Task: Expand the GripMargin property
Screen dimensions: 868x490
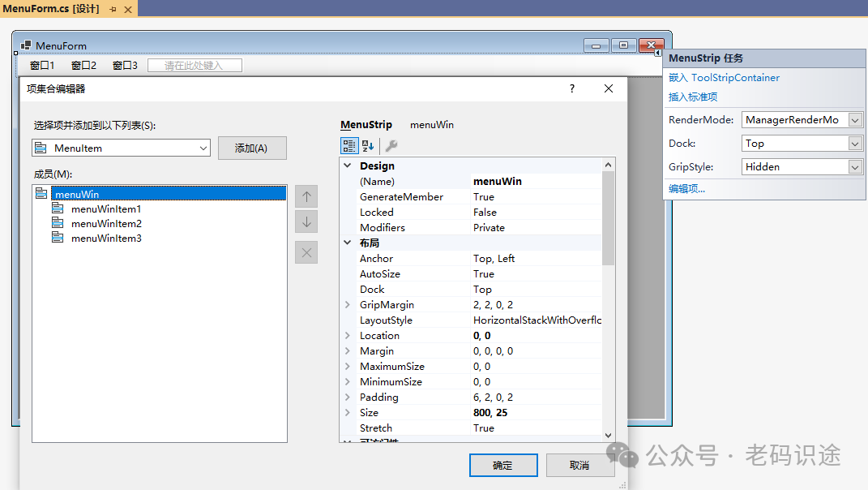Action: coord(348,305)
